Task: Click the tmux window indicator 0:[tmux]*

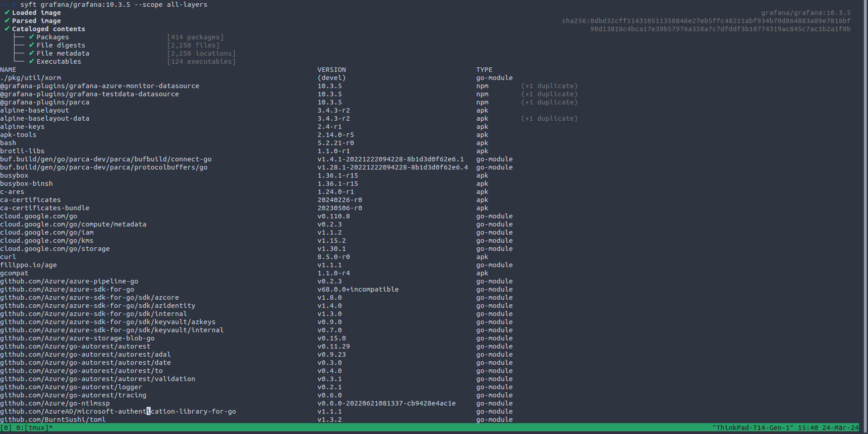Action: pos(34,428)
